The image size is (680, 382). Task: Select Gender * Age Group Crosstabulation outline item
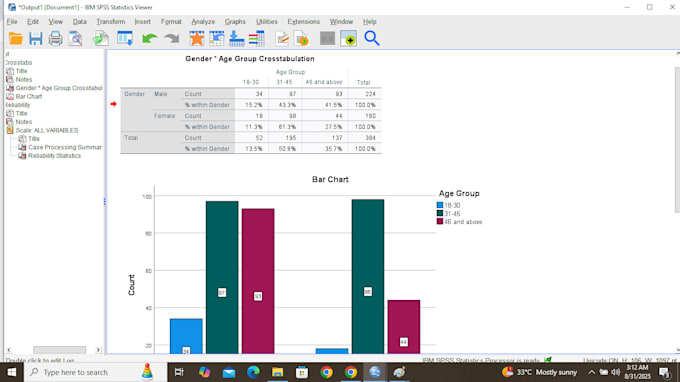(x=59, y=88)
